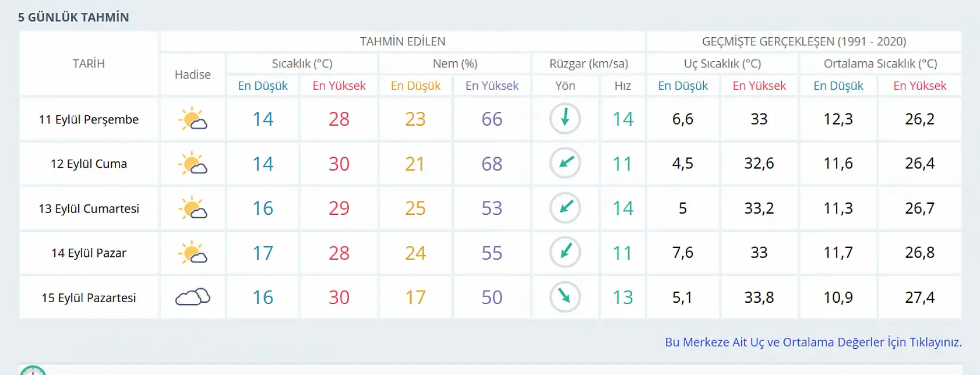This screenshot has width=980, height=375.
Task: Click the Nem (%) column header
Action: (453, 63)
